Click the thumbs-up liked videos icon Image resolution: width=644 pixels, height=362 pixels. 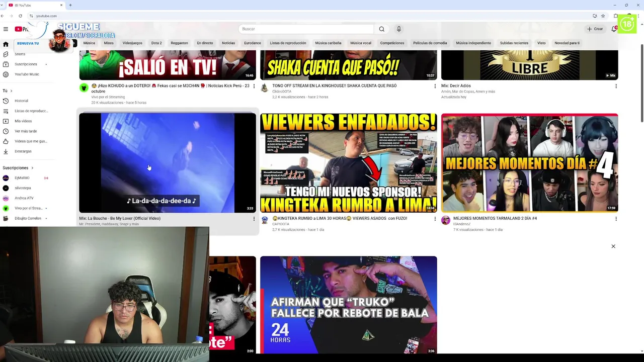click(x=6, y=141)
